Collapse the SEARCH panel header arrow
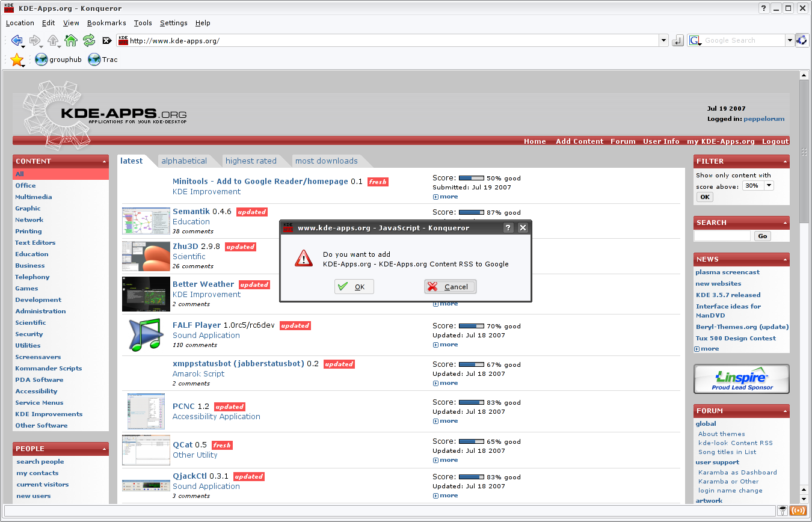Viewport: 812px width, 522px height. point(785,223)
